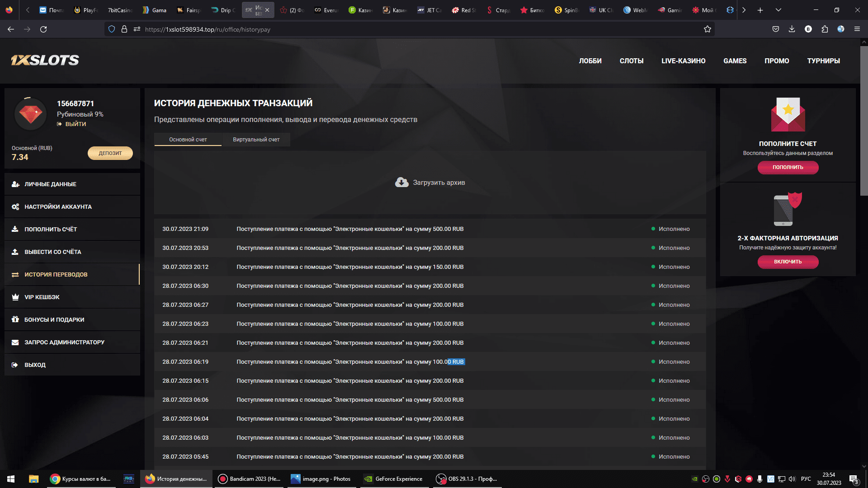The width and height of the screenshot is (868, 488).
Task: Switch to Виртуальный счет tab
Action: point(256,140)
